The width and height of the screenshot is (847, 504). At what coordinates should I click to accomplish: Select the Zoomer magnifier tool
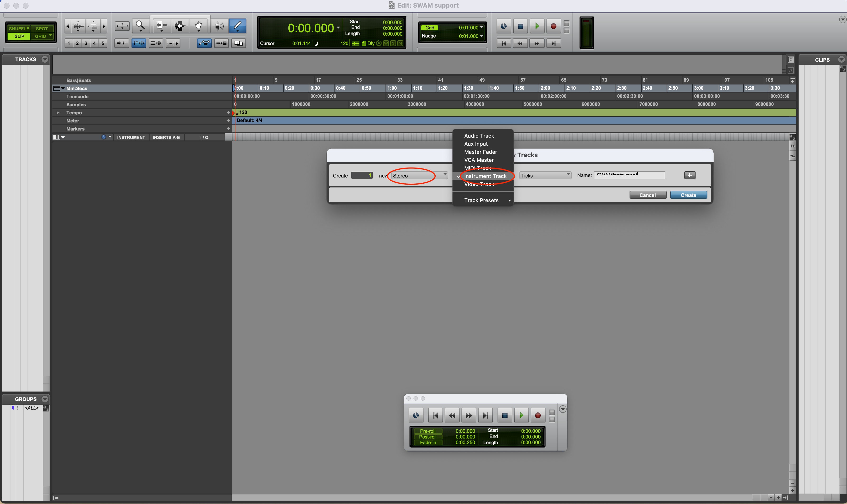[140, 26]
